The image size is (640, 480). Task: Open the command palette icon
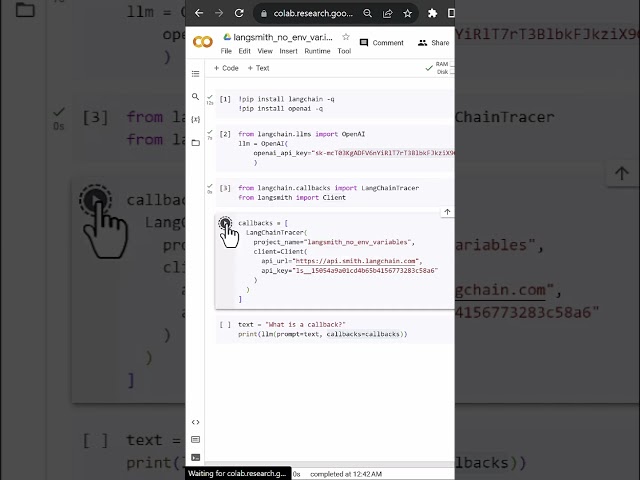[x=196, y=440]
